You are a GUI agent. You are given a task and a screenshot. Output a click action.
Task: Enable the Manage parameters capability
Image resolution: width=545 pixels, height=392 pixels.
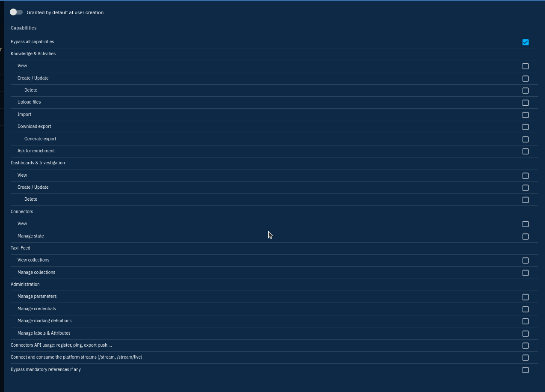click(x=525, y=297)
